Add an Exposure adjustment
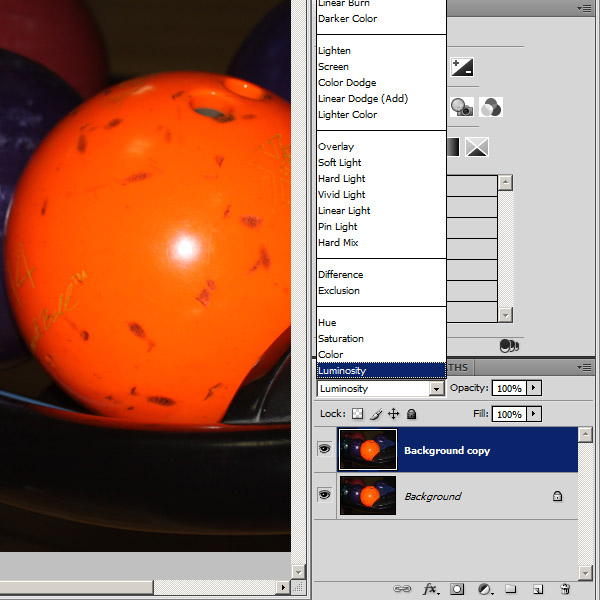Screen dimensions: 600x600 coord(462,67)
